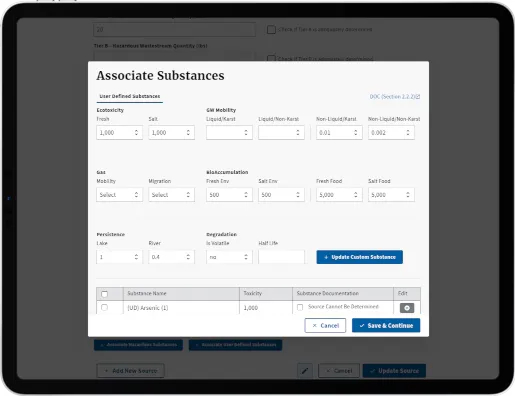
Task: Click the Half Life input field
Action: click(281, 257)
